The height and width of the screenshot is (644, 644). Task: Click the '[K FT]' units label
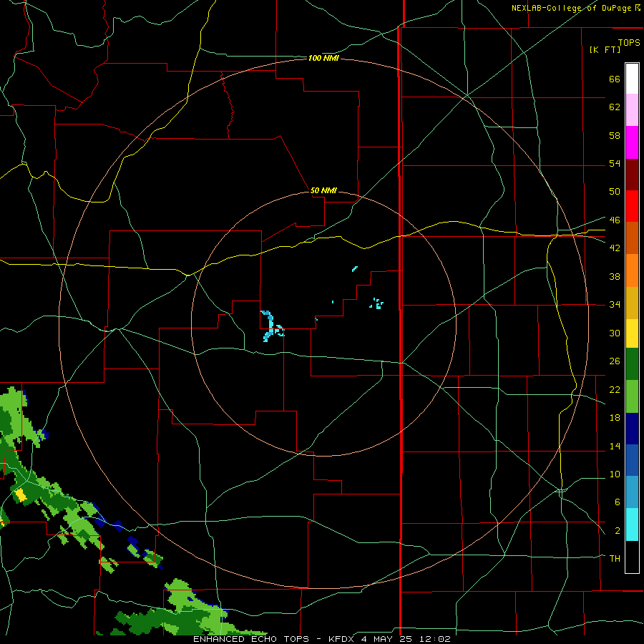[x=605, y=49]
